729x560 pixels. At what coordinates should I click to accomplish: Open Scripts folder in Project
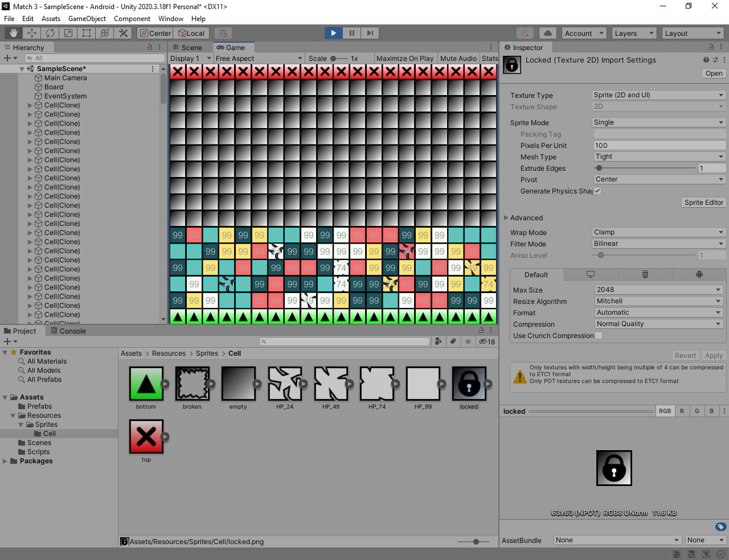coord(38,452)
